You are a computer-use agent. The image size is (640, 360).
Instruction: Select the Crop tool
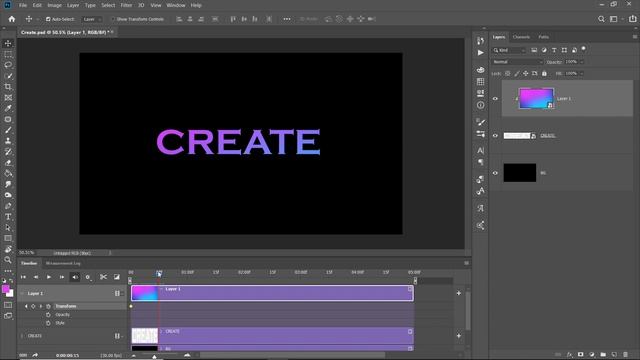8,87
